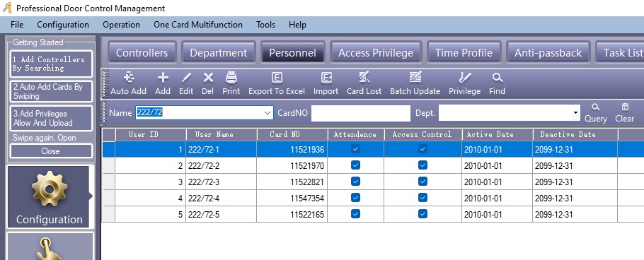Click the Export To Excel icon
The width and height of the screenshot is (644, 260).
[x=277, y=78]
